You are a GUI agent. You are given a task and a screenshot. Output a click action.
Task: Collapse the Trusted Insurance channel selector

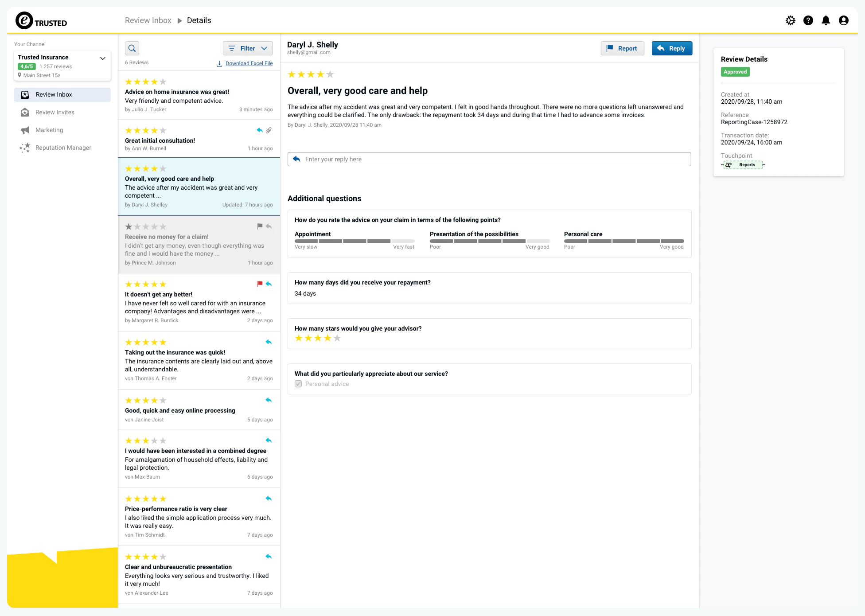pos(102,58)
